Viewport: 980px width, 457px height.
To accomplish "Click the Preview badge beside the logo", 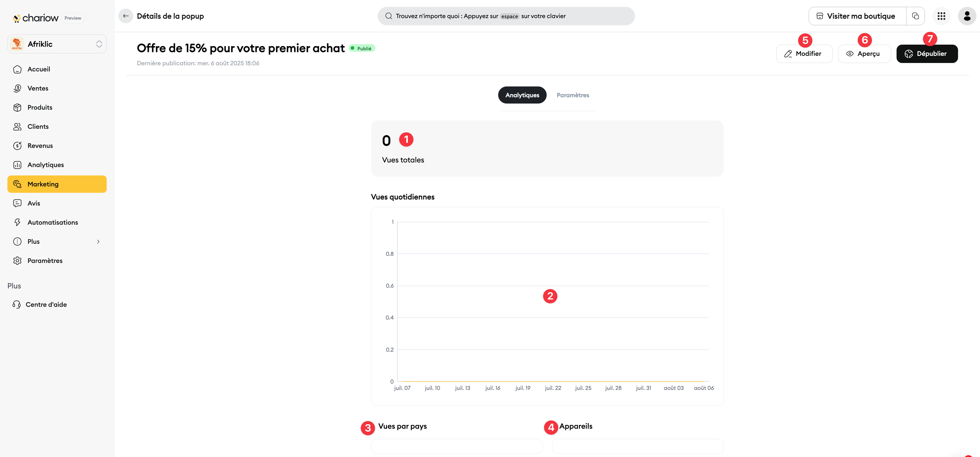I will click(x=73, y=18).
